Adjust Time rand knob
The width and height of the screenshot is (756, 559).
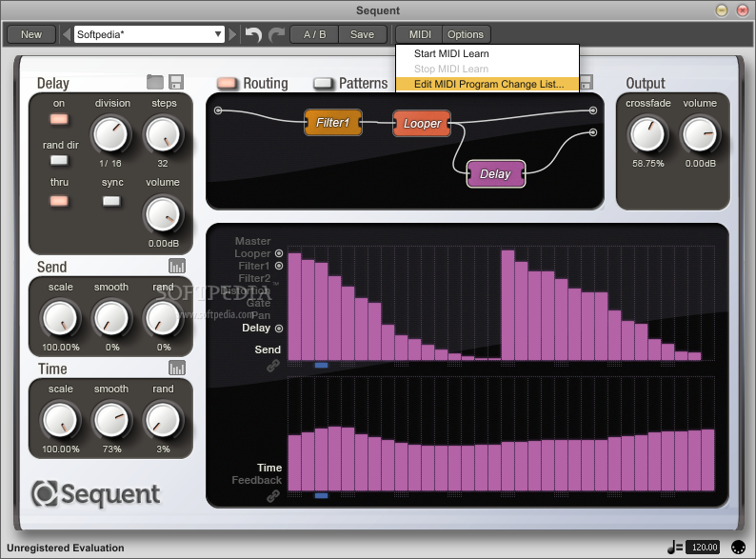pyautogui.click(x=163, y=420)
